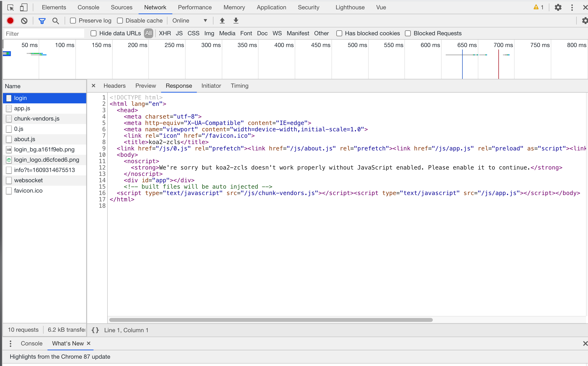Click the red record network log button
The height and width of the screenshot is (366, 588).
10,21
